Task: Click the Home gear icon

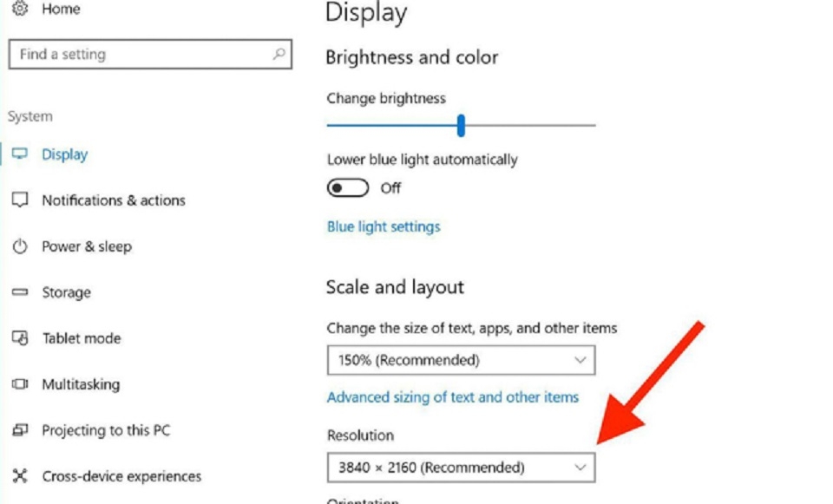Action: tap(20, 10)
